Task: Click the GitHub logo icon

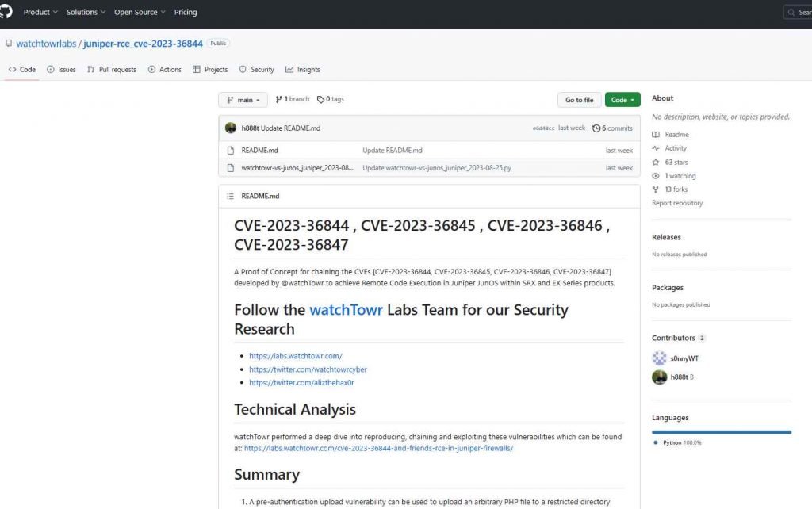Action: coord(6,11)
